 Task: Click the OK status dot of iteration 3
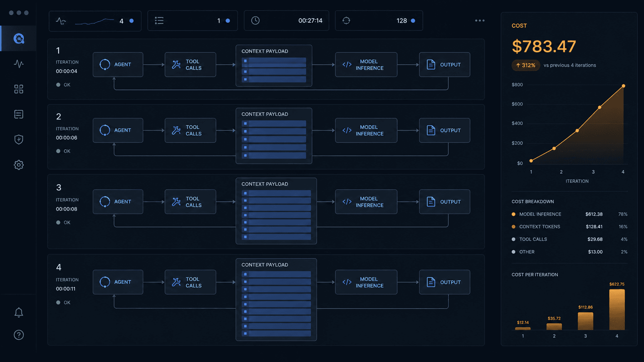point(58,222)
